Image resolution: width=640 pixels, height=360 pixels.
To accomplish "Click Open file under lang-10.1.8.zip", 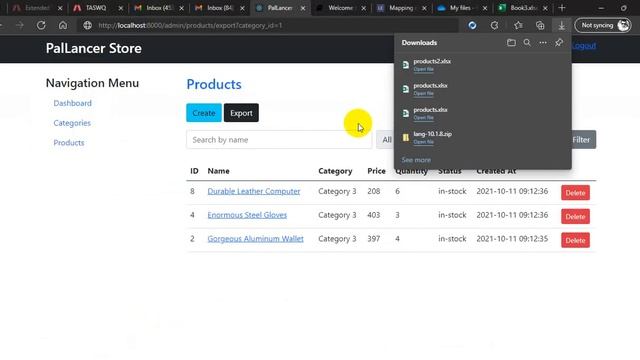I will pos(423,142).
